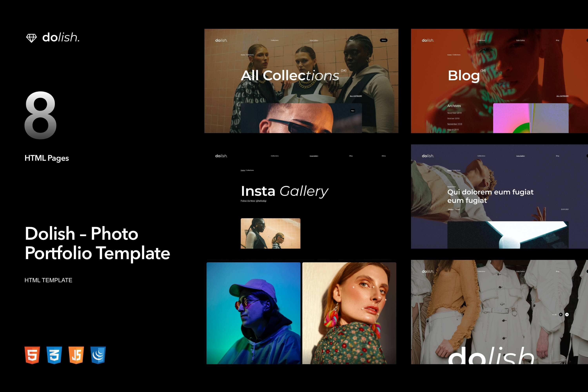Click the Modern tag under blog post title
The image size is (588, 392).
(450, 209)
